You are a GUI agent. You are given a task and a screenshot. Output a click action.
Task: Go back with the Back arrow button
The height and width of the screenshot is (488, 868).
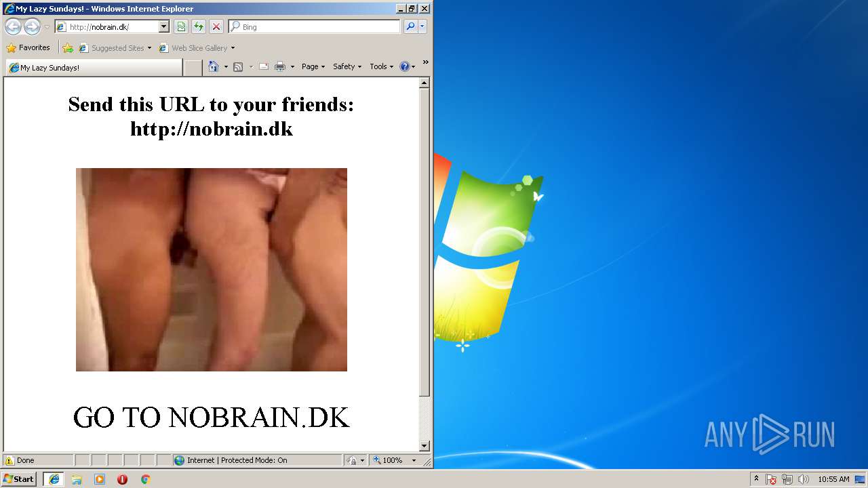click(x=13, y=26)
